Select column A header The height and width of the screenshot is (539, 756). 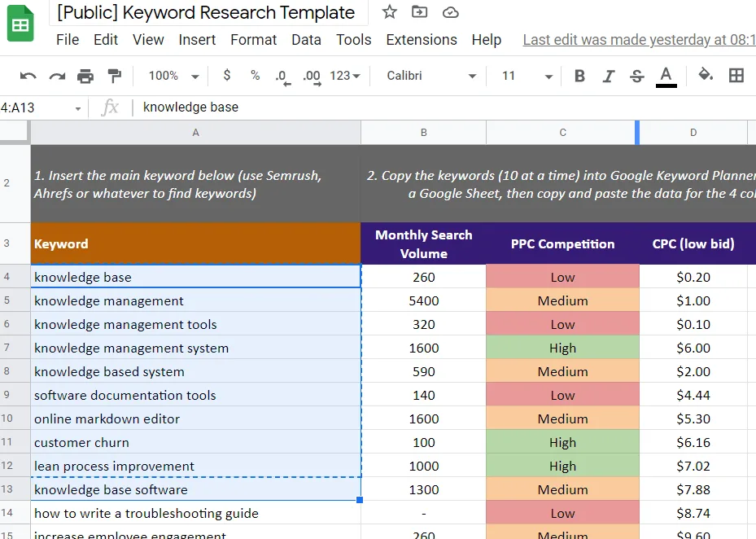point(196,132)
